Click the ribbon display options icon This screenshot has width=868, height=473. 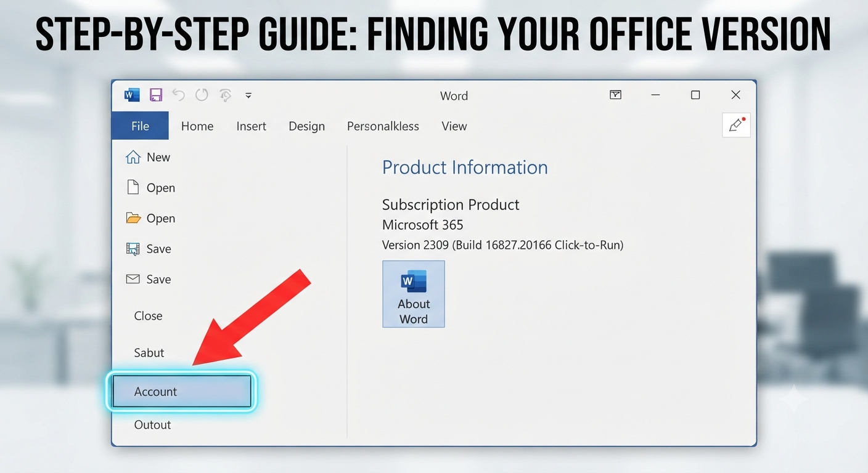615,95
